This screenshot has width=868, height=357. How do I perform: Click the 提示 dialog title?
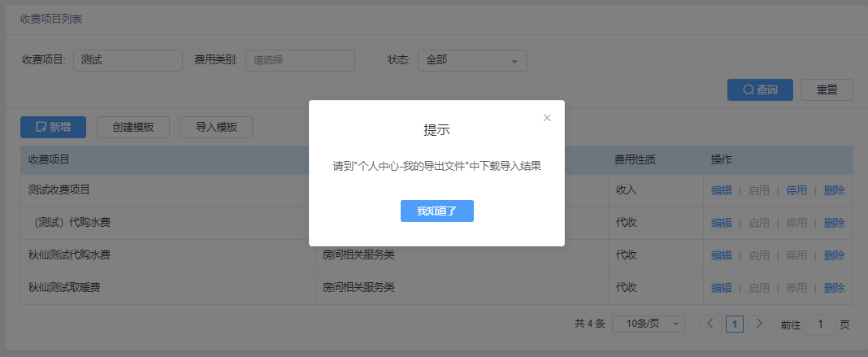pyautogui.click(x=436, y=130)
